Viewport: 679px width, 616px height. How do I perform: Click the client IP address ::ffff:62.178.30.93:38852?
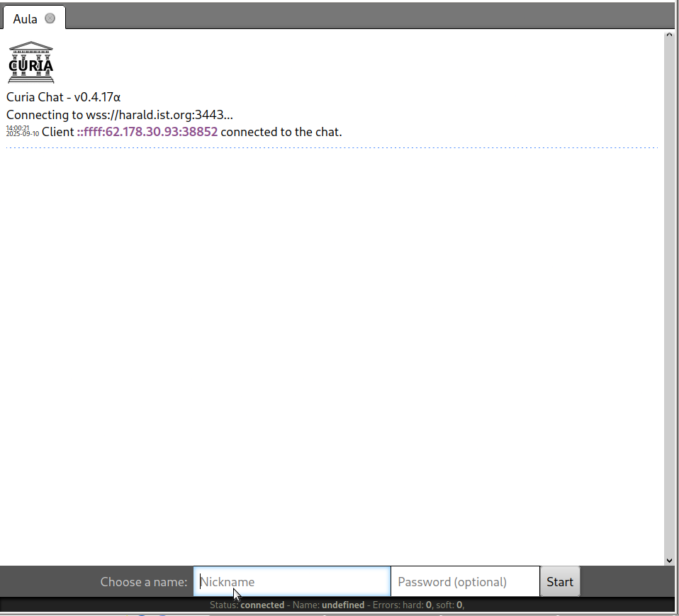147,132
